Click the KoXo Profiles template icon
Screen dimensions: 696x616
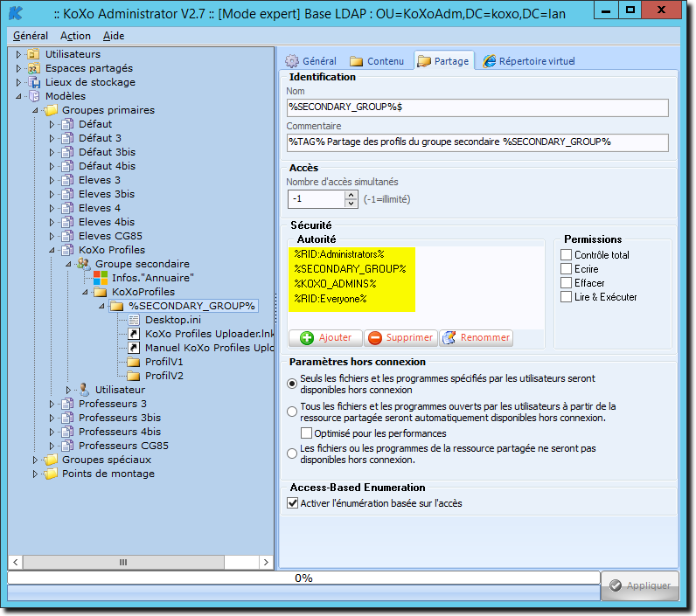click(x=67, y=250)
